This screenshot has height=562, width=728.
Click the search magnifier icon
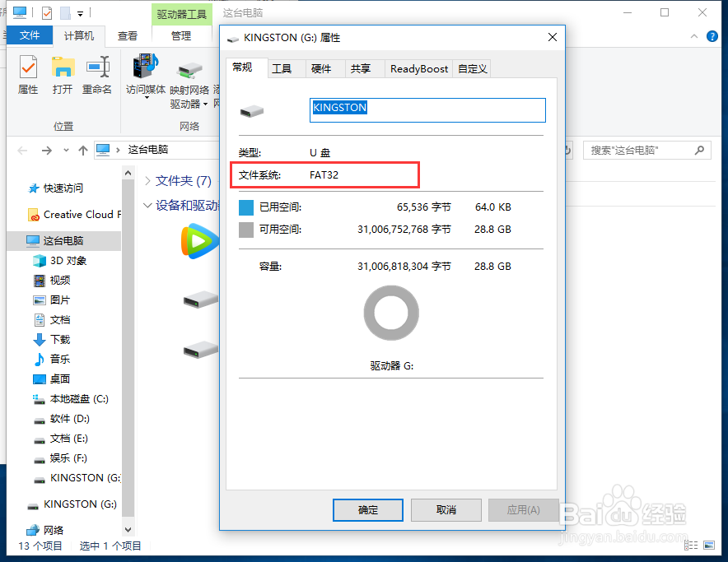point(700,150)
